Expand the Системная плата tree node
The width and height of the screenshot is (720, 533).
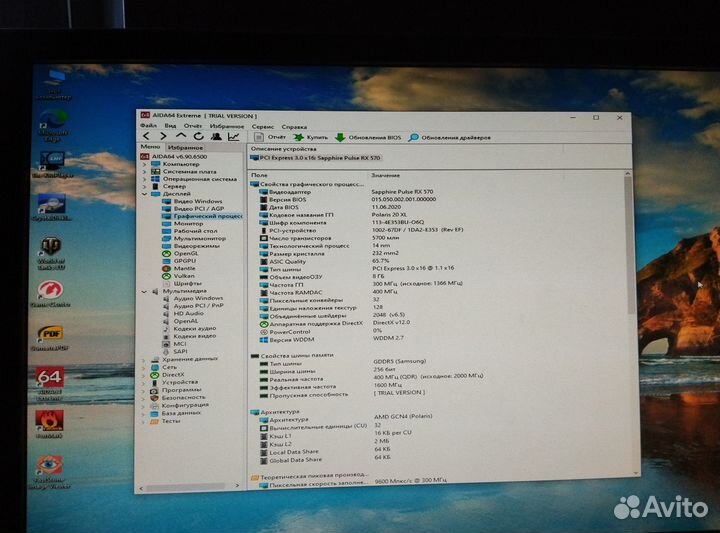[x=144, y=171]
